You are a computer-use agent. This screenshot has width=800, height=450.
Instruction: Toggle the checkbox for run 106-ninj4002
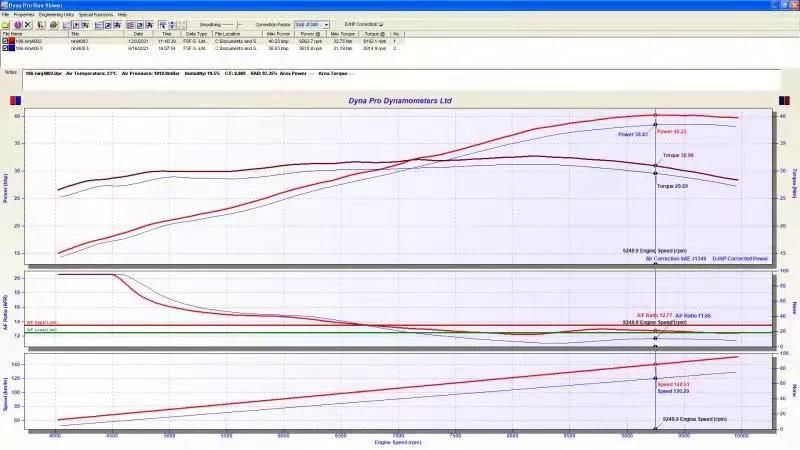[x=5, y=41]
